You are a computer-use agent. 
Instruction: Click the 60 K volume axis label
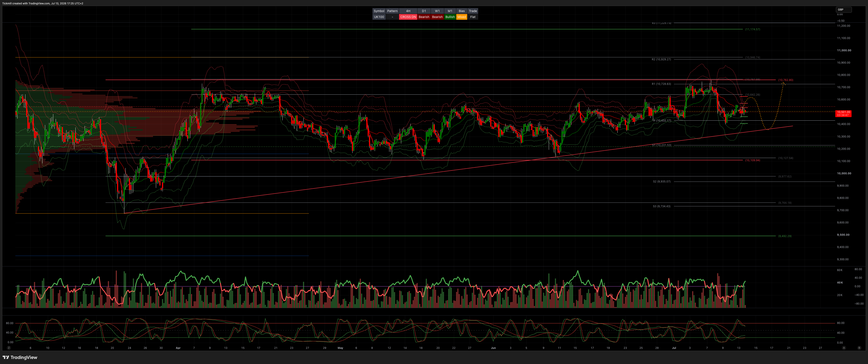click(840, 270)
